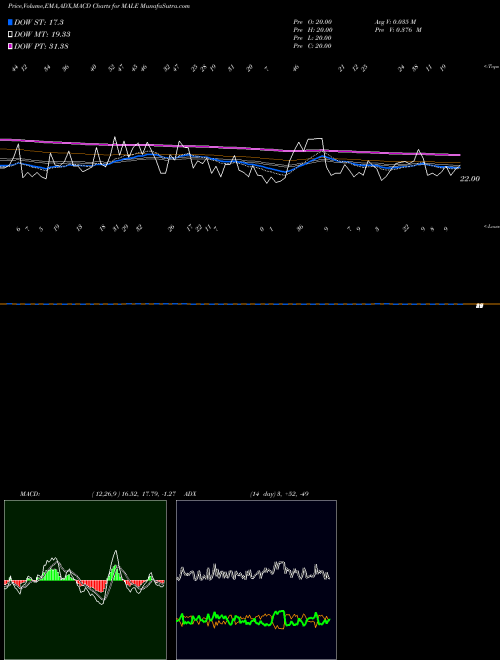Image resolution: width=500 pixels, height=660 pixels.
Task: Click the 'Pre L: 20.00' low value
Action: click(313, 38)
